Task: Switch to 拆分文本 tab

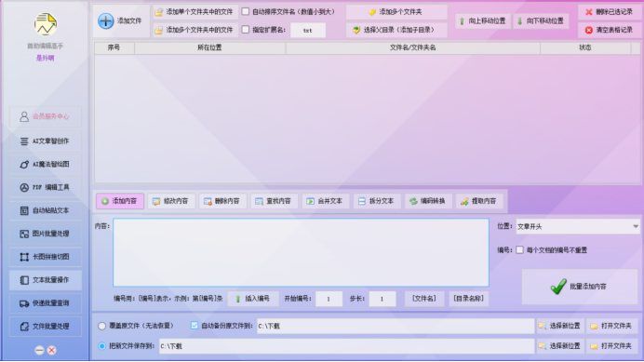Action: click(377, 201)
